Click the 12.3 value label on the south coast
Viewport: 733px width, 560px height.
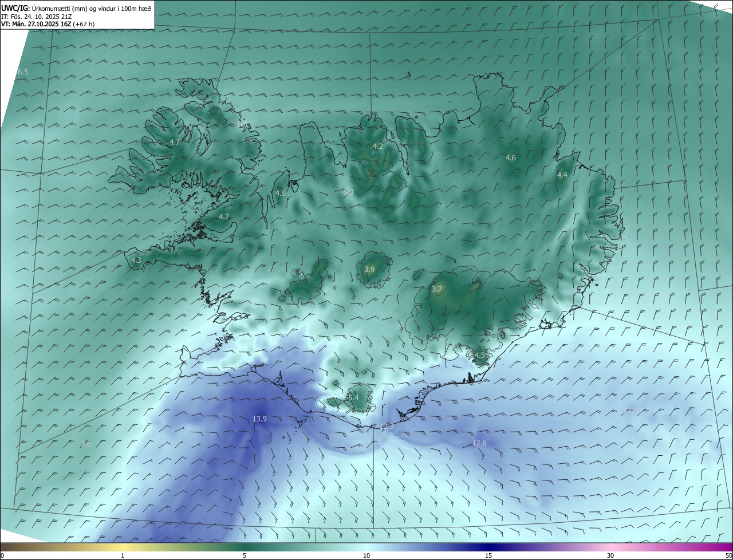pyautogui.click(x=387, y=427)
